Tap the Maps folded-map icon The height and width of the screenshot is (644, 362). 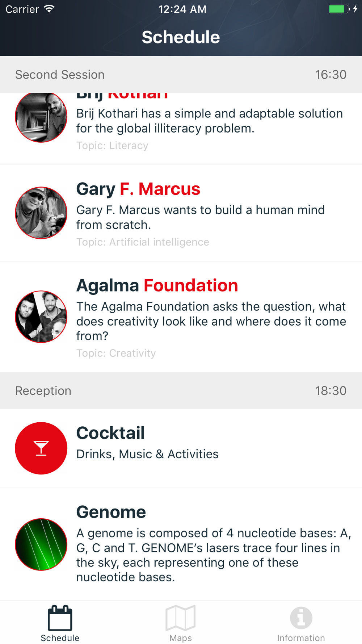point(181,618)
